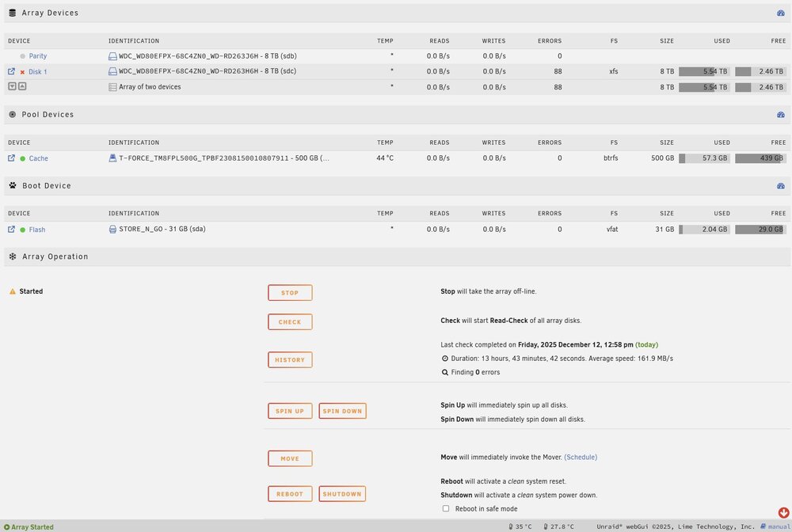792x532 pixels.
Task: Open Pool Devices dashboard view icon
Action: pos(780,115)
